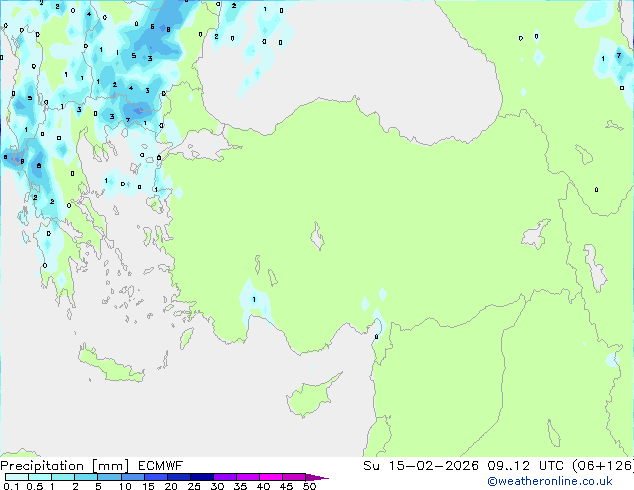Click the over-50 mm legend arrow tip

click(x=317, y=477)
